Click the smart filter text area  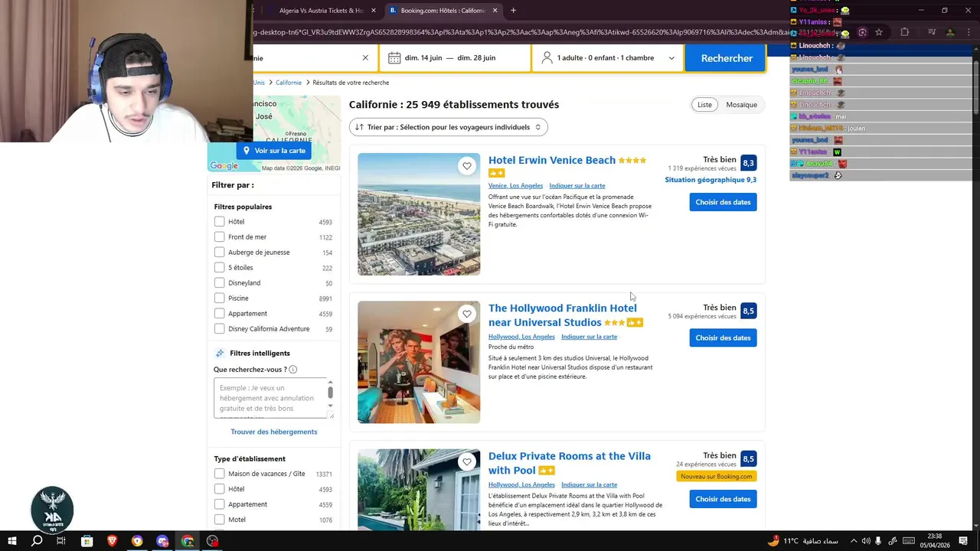coord(271,398)
